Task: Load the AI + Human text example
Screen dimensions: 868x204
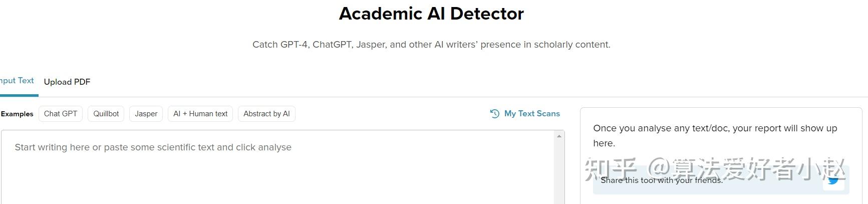Action: pyautogui.click(x=200, y=114)
